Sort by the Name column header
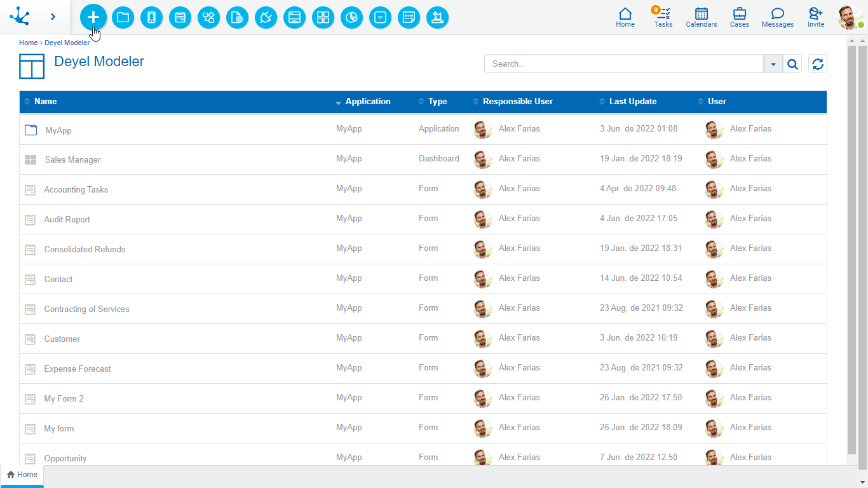This screenshot has width=868, height=488. (46, 102)
